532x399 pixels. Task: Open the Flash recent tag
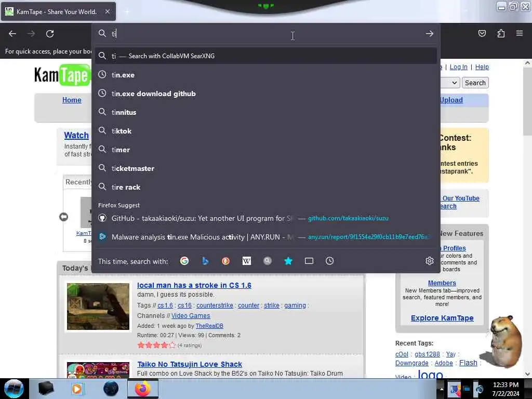[468, 363]
